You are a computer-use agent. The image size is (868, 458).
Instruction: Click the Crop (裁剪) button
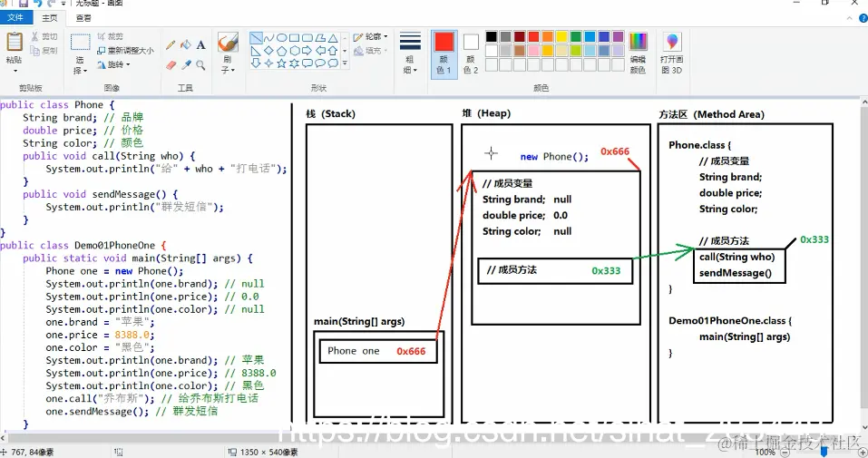[110, 36]
